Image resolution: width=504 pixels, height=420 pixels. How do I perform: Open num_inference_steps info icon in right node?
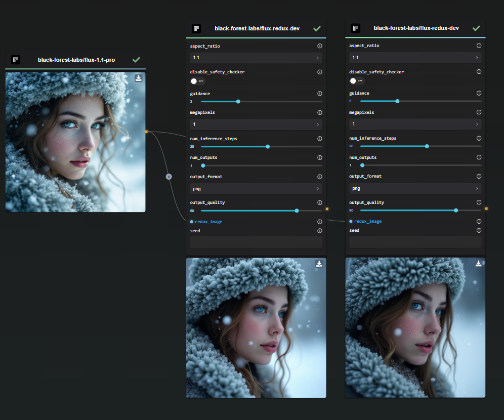coord(479,138)
